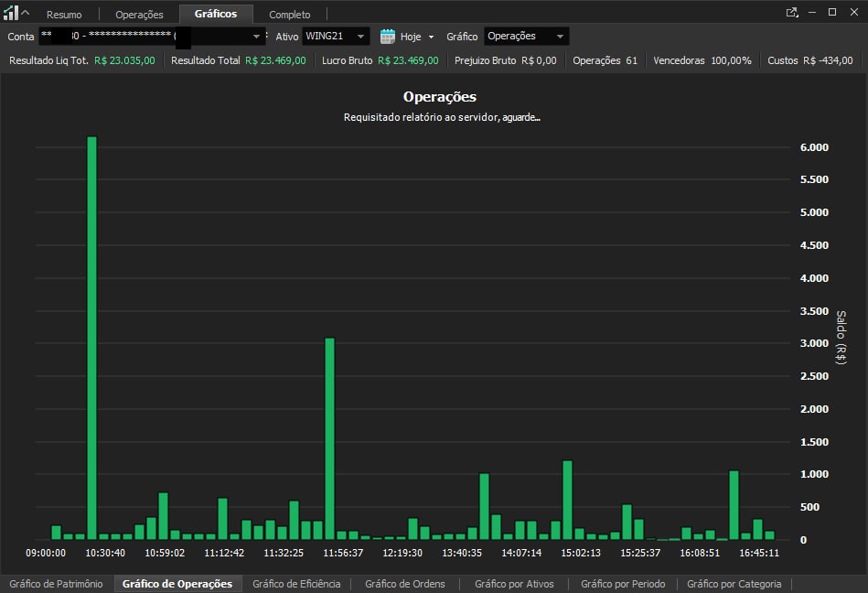Collapse the panel using the top-left chevron

(25, 12)
